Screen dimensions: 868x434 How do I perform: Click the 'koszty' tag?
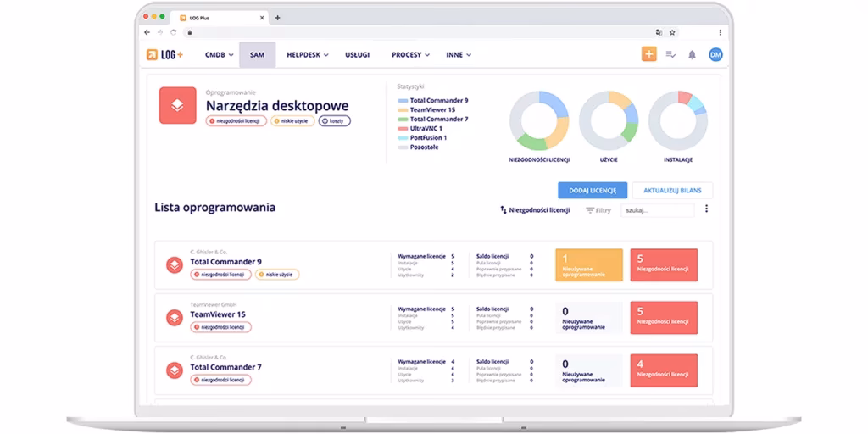click(334, 120)
